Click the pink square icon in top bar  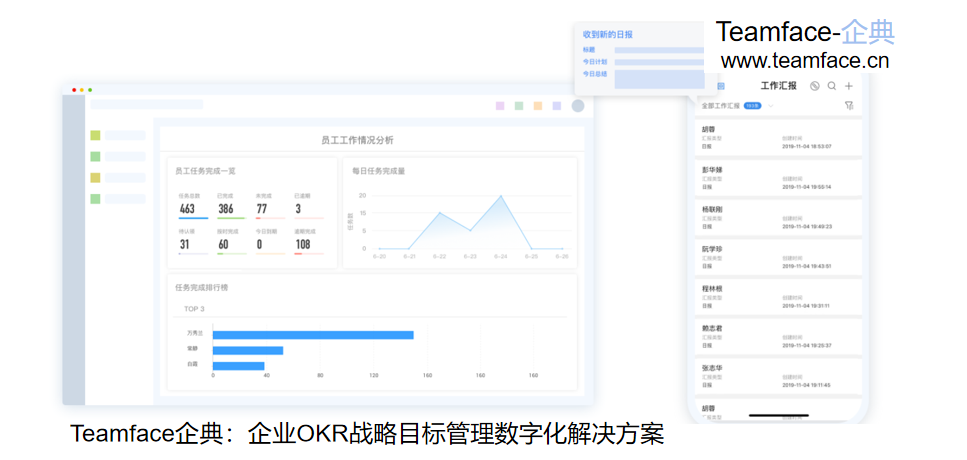click(x=500, y=106)
